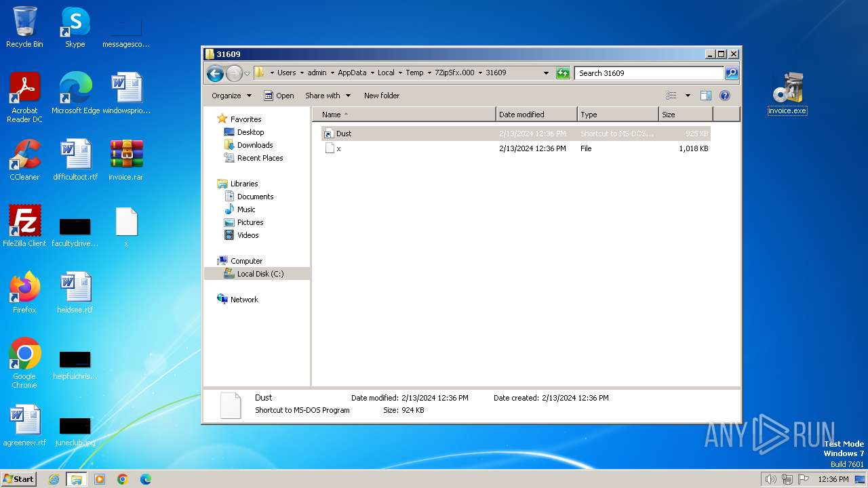Click the change view icon
This screenshot has height=488, width=868.
click(x=671, y=96)
